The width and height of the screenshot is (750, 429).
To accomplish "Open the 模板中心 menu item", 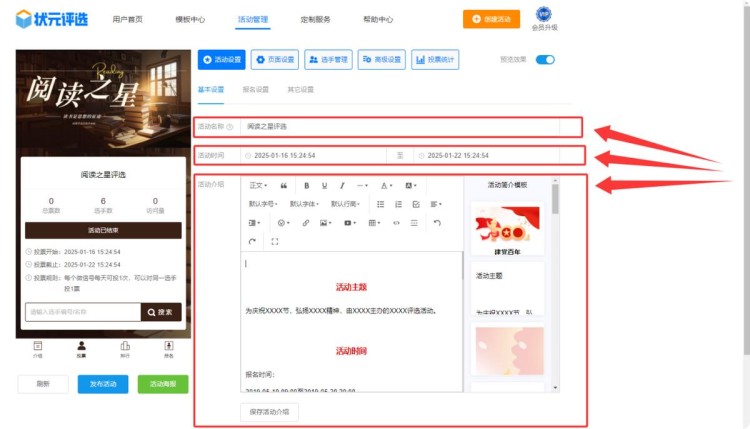I will (x=190, y=19).
